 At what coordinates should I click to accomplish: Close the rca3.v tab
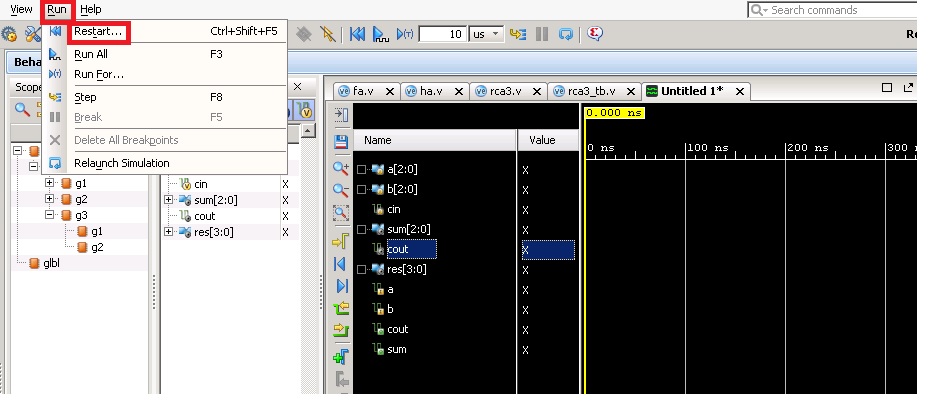click(536, 91)
